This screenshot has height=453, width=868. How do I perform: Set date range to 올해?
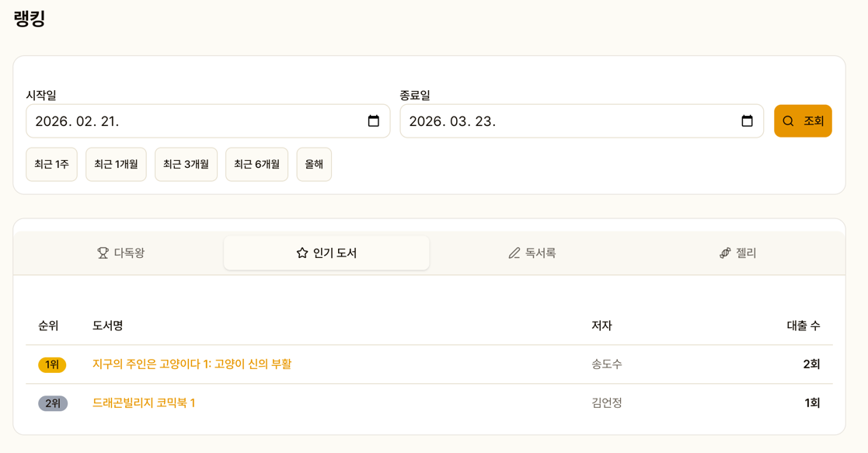[314, 165]
